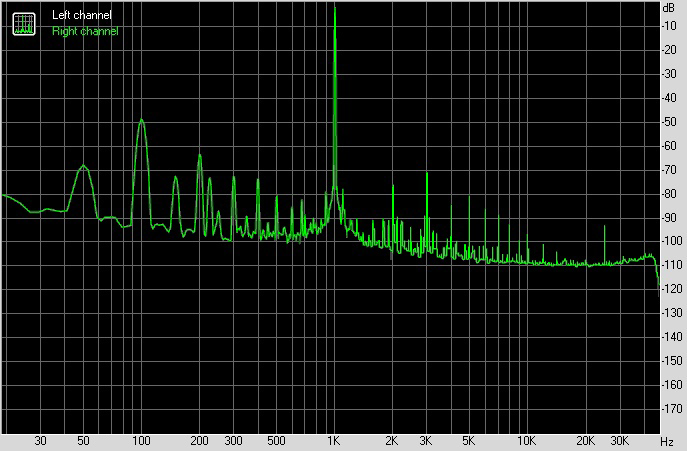Click the 500 frequency axis label
Screen dimensions: 687x451
(x=276, y=440)
